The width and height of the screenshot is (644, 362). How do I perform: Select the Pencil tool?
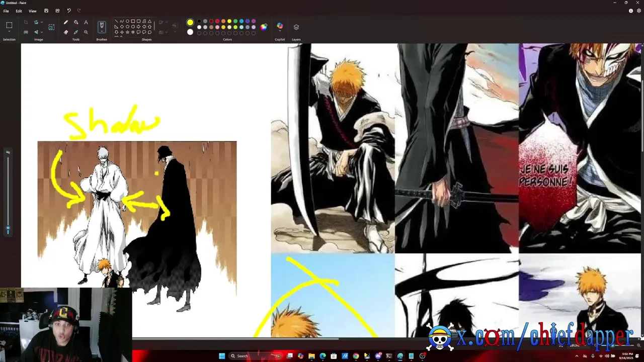66,22
